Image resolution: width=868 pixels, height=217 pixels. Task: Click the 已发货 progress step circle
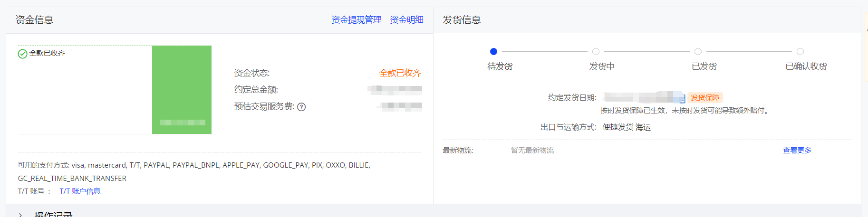tap(698, 51)
